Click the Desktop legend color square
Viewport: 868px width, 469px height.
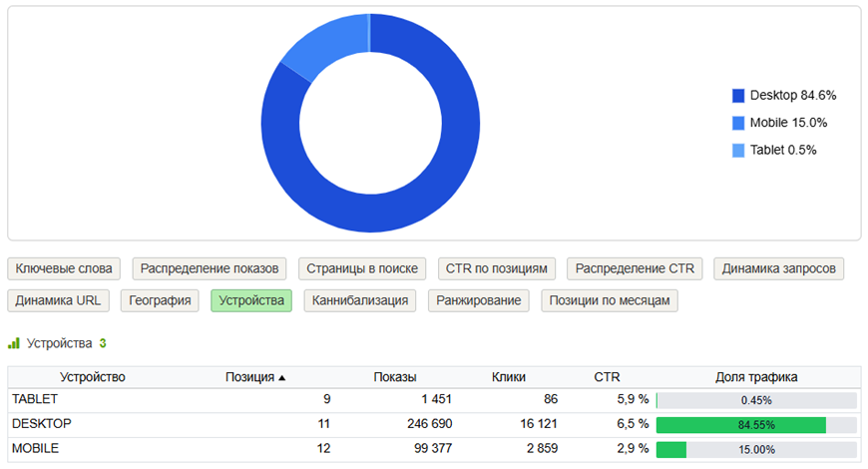(738, 96)
